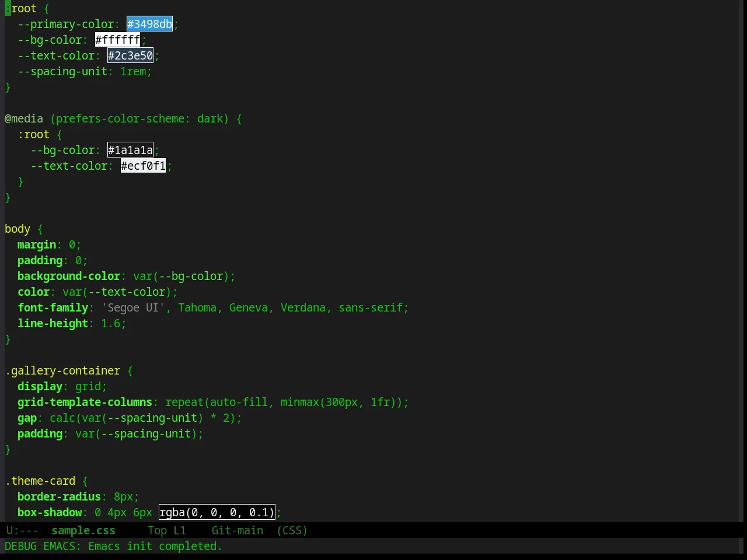747x560 pixels.
Task: Click the #1a1a1a dark background color
Action: point(131,150)
